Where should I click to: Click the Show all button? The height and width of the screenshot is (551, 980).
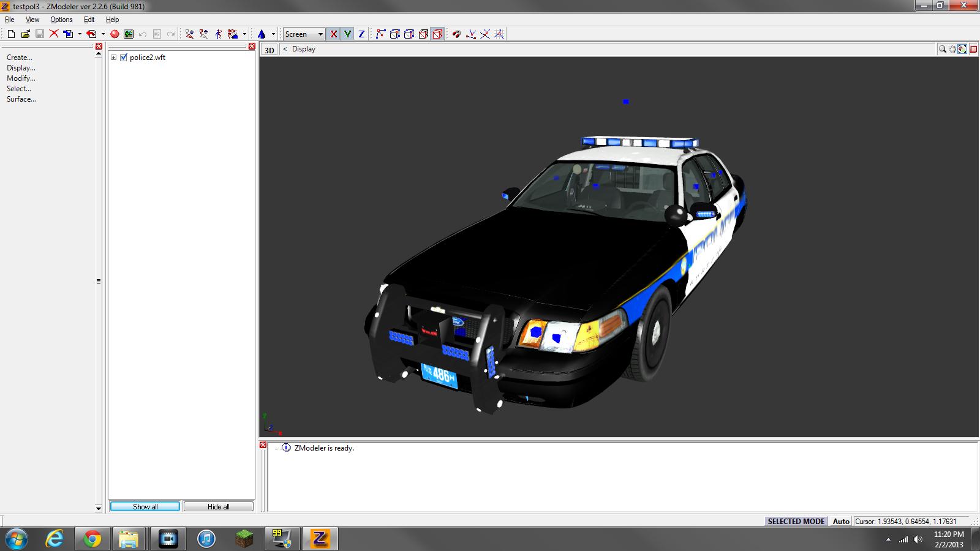point(145,506)
